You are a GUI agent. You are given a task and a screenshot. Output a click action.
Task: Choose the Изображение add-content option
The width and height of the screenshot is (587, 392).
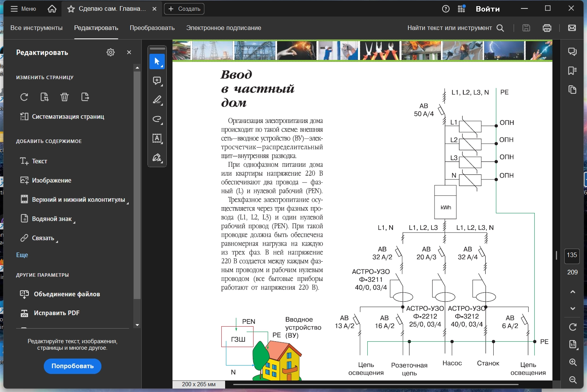coord(46,180)
